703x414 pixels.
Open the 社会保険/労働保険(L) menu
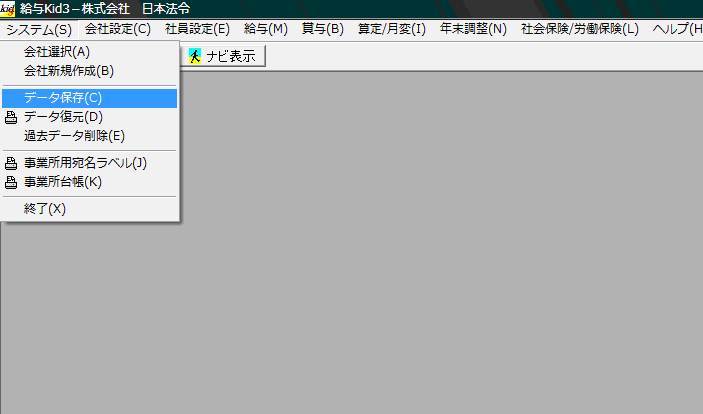(x=580, y=29)
